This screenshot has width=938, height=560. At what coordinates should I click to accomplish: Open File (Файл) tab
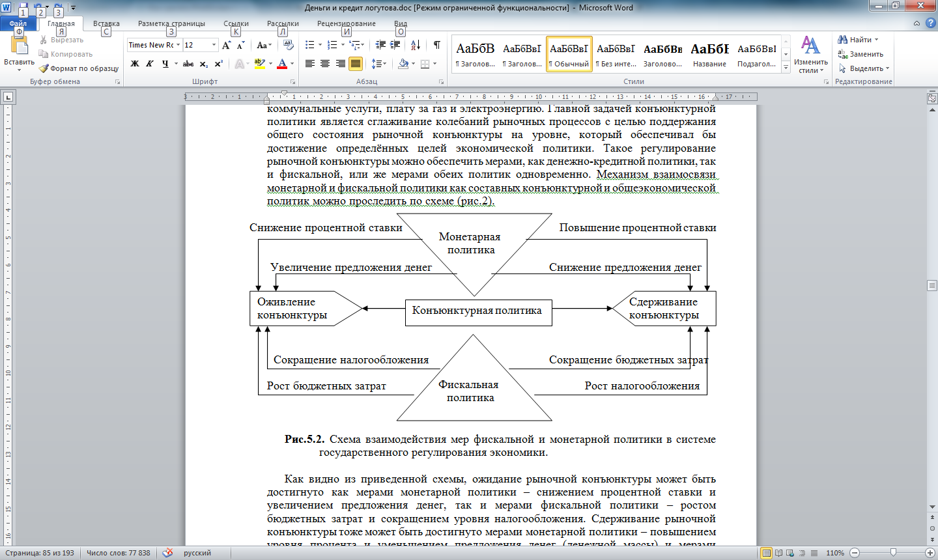[x=18, y=23]
